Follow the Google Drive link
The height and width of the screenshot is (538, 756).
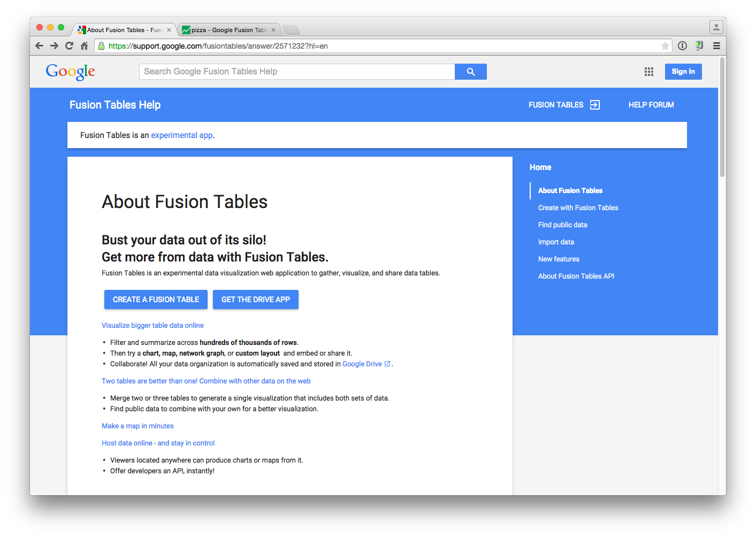pyautogui.click(x=362, y=364)
